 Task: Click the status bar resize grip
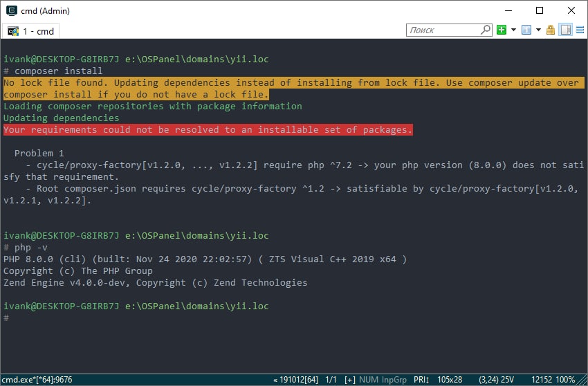[x=582, y=380]
